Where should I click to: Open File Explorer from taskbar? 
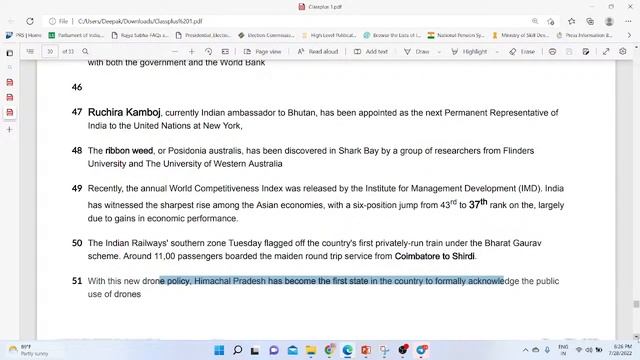point(311,350)
